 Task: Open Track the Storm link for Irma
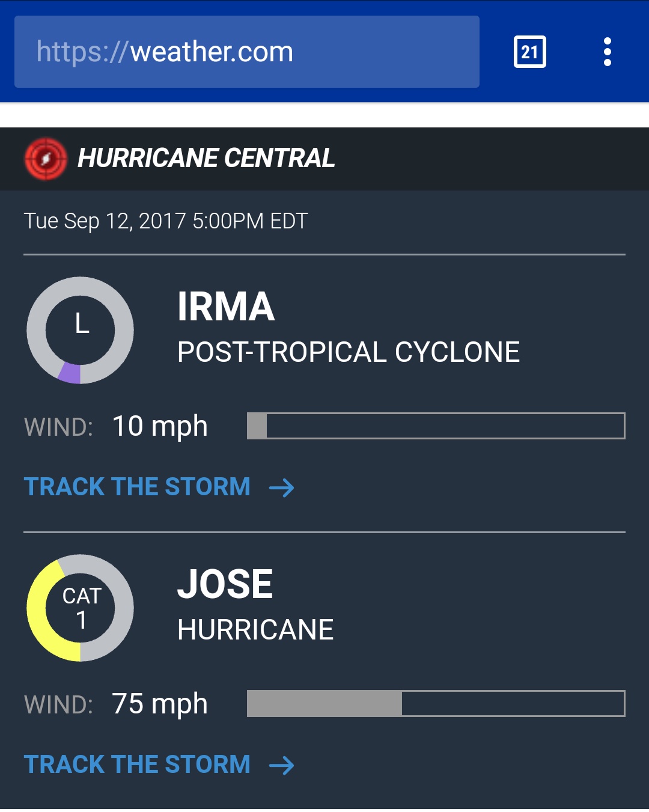[x=137, y=487]
